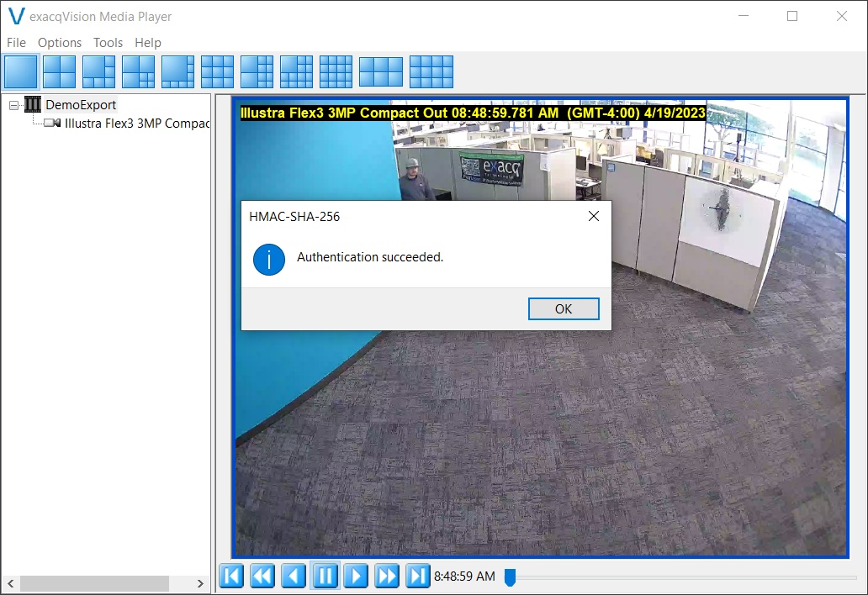
Task: Open the Help menu
Action: click(x=148, y=43)
